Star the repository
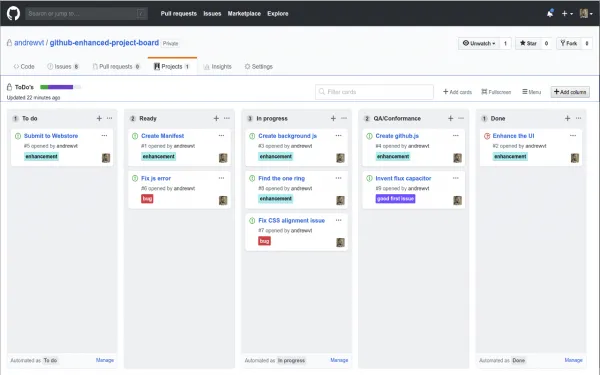Screen dimensions: 600x375 click(528, 43)
